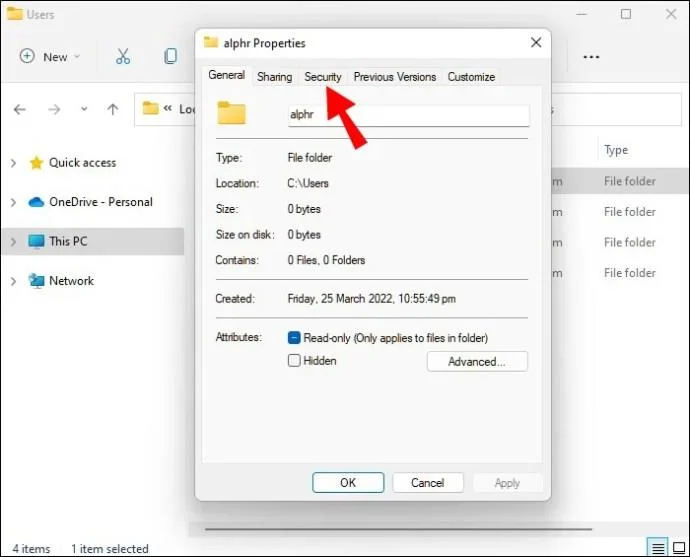Open the New menu in File Explorer
Screen dimensions: 690x557
[50, 56]
